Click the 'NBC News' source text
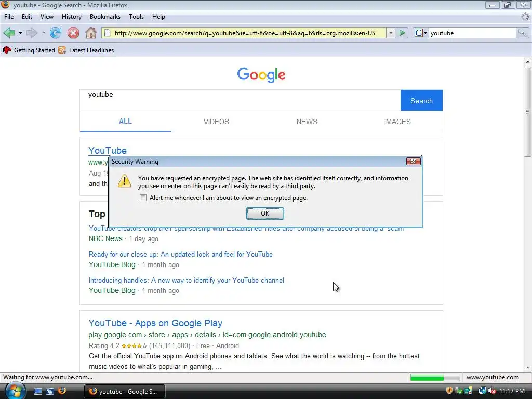Screen dimensions: 532x399 (x=105, y=238)
